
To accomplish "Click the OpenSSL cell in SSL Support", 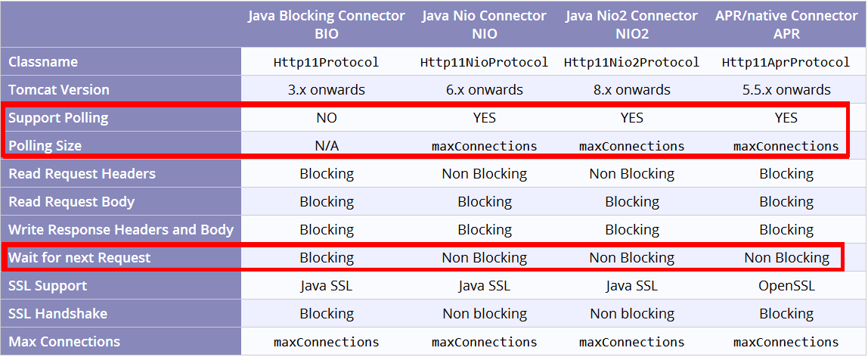I will click(786, 286).
